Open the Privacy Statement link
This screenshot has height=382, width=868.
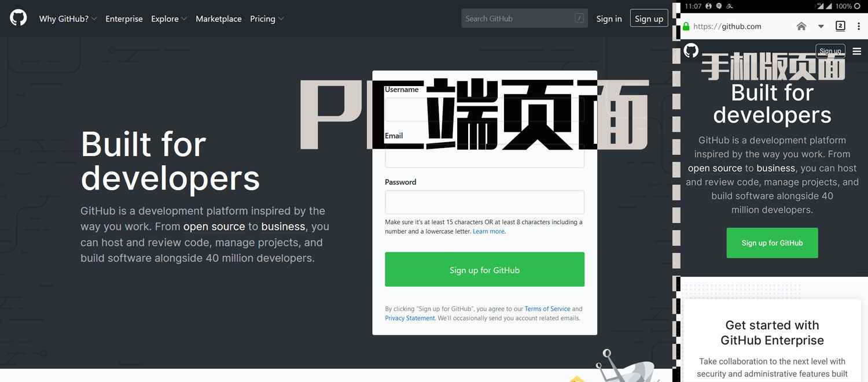pos(410,318)
